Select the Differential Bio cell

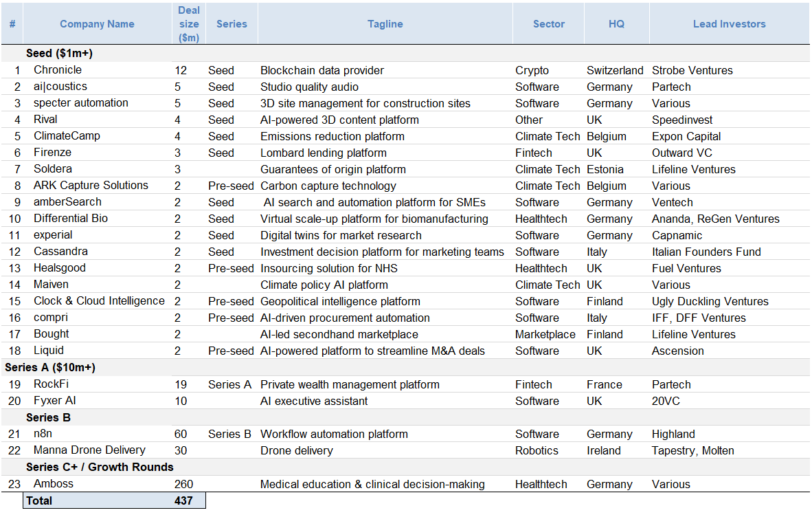71,219
